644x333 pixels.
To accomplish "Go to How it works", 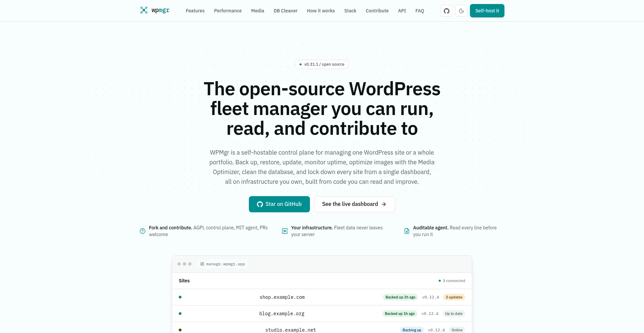I will [321, 11].
